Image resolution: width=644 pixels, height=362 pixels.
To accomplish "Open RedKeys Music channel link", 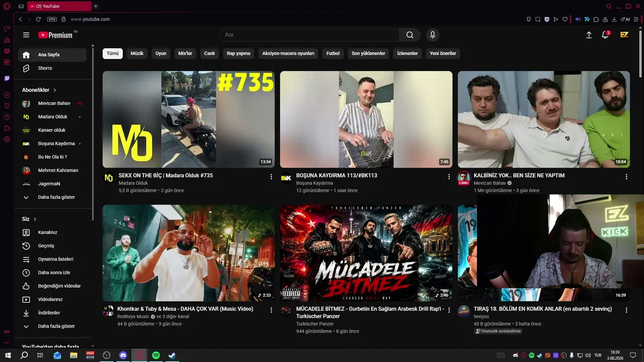I will (133, 317).
